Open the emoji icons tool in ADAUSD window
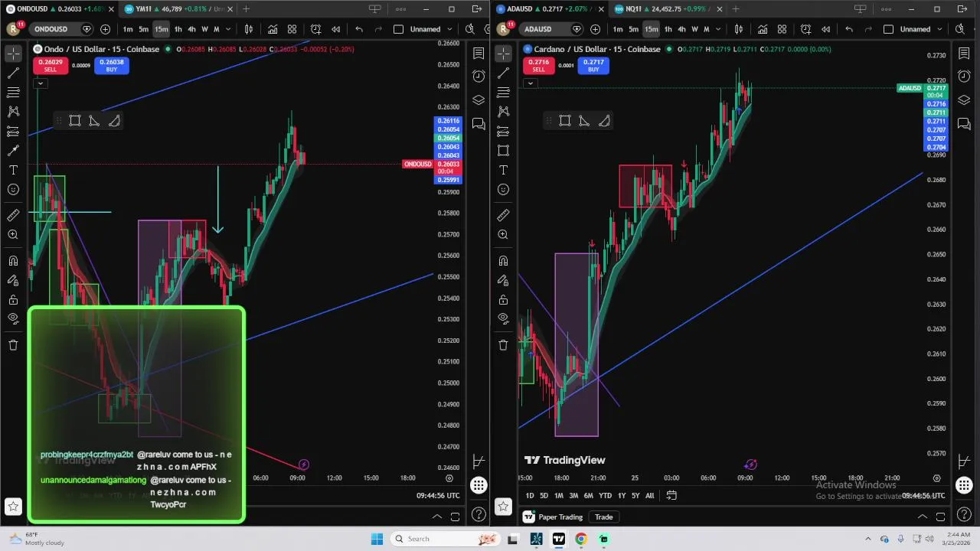This screenshot has width=980, height=551. pyautogui.click(x=503, y=190)
